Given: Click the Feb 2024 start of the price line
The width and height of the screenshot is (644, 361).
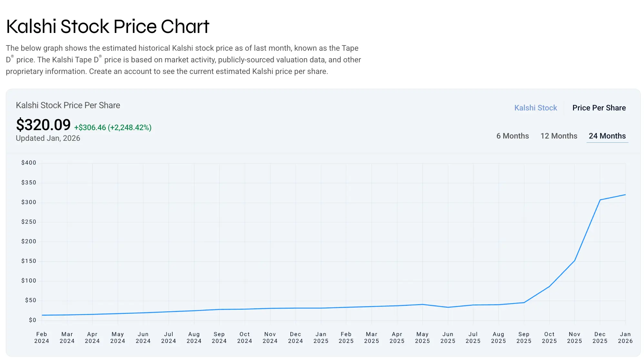Looking at the screenshot, I should [x=42, y=315].
